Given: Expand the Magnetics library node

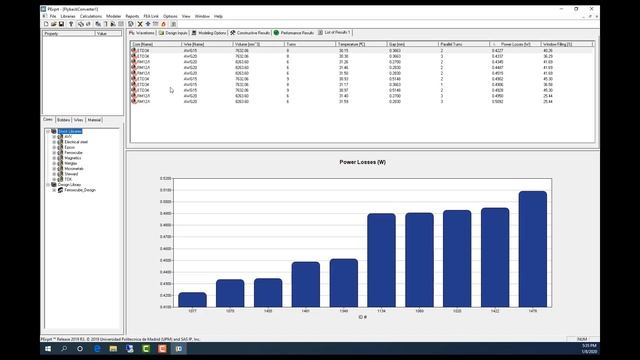Looking at the screenshot, I should click(54, 158).
